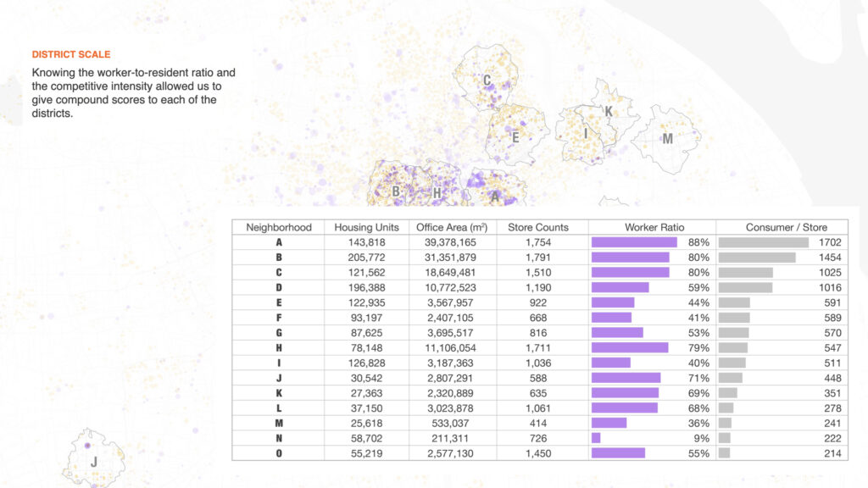Image resolution: width=868 pixels, height=488 pixels.
Task: Click the gray 1702 consumer per store bar
Action: [763, 242]
